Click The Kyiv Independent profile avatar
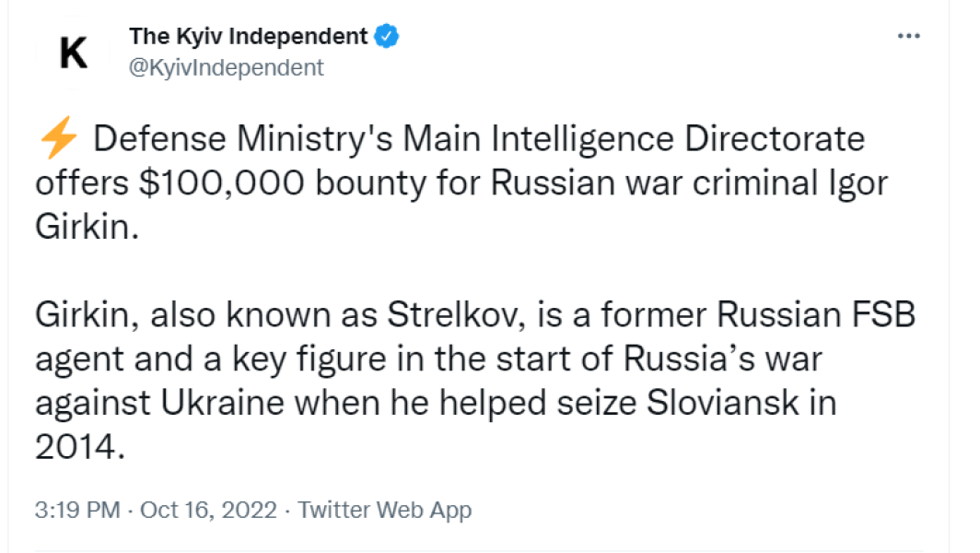The image size is (980, 553). 74,50
